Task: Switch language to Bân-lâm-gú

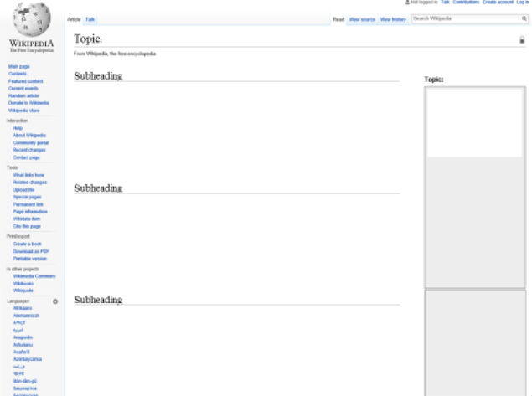Action: pos(25,381)
